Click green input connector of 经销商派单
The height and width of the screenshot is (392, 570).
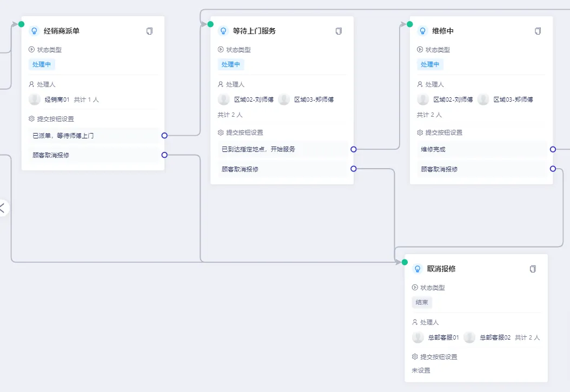coord(22,24)
